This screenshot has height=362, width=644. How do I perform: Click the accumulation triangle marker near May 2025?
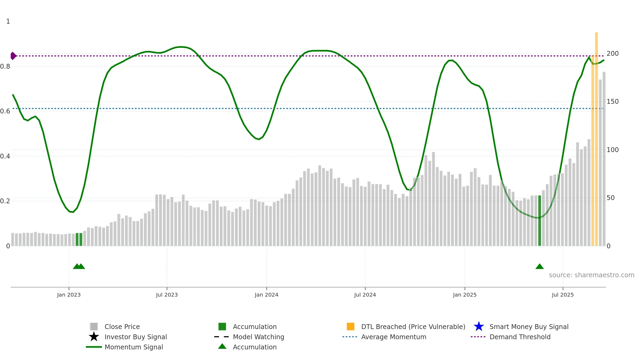pos(539,266)
